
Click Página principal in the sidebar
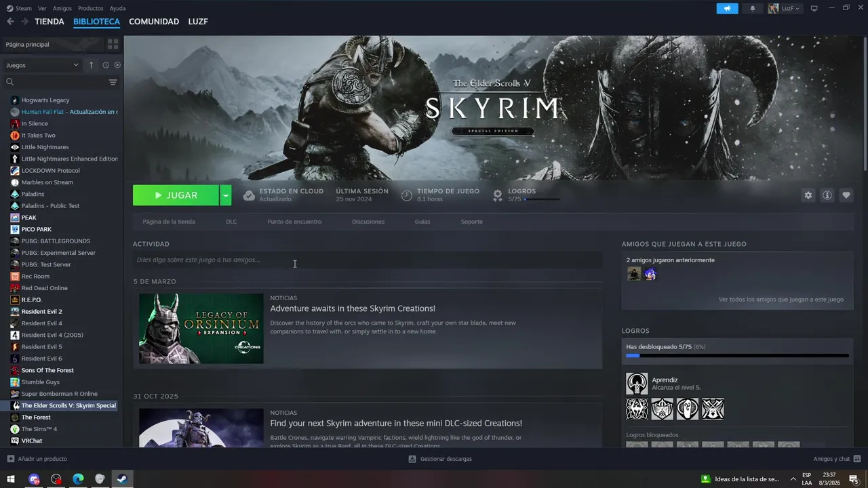[x=28, y=44]
